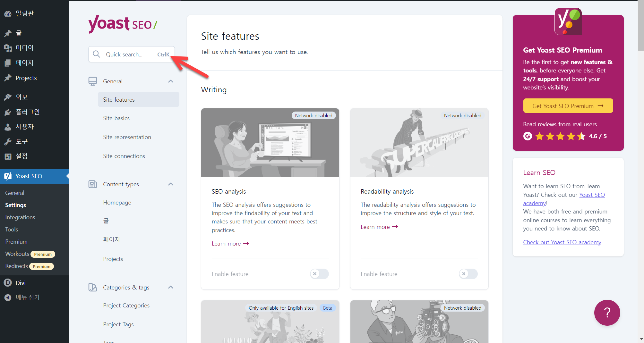Click the Readability analysis Learn more arrow
This screenshot has height=343, width=644.
[395, 227]
